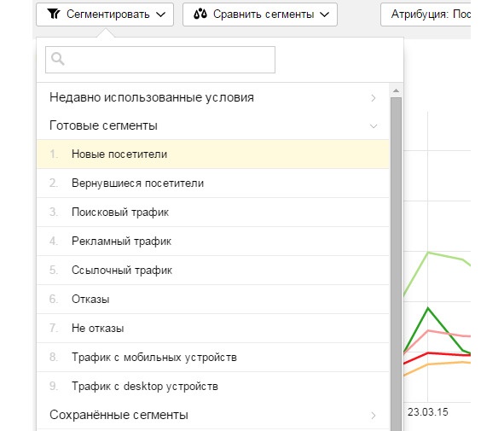Choose Поисковый трафик segment
This screenshot has width=504, height=431.
click(213, 212)
